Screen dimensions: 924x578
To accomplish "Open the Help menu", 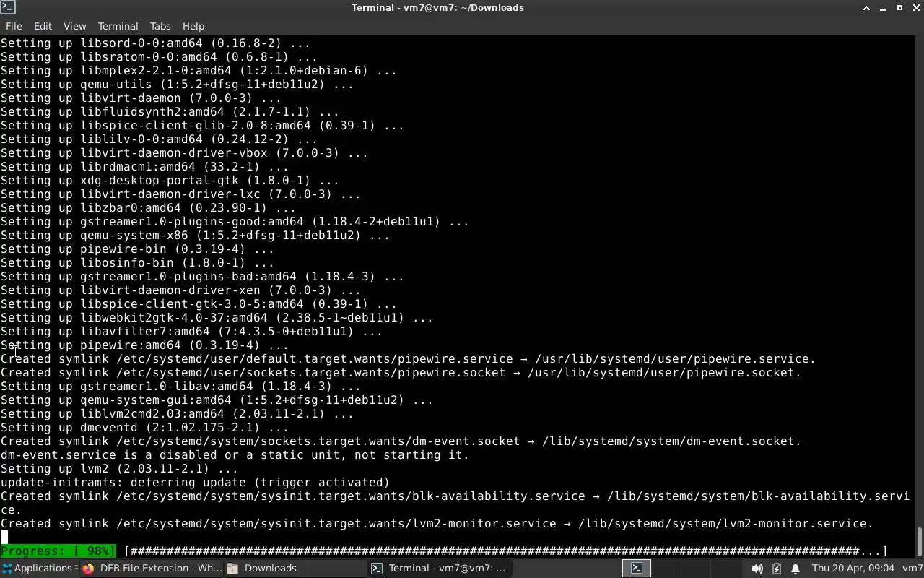I will tap(193, 26).
